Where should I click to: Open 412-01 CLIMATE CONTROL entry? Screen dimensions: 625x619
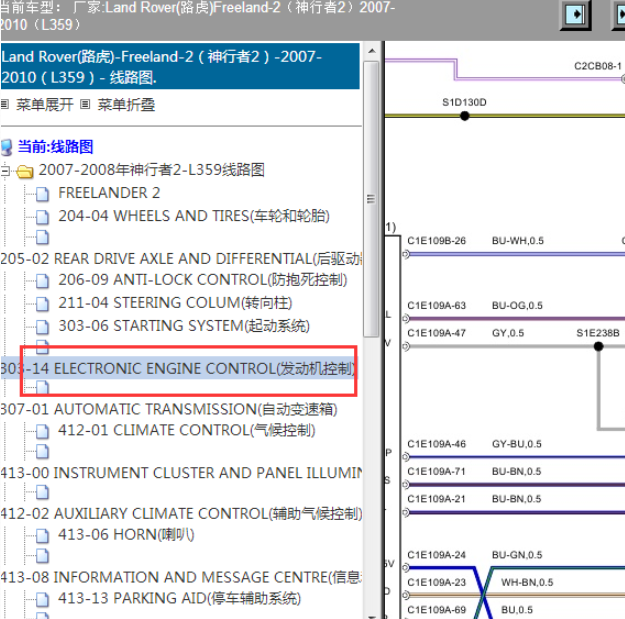coord(187,430)
